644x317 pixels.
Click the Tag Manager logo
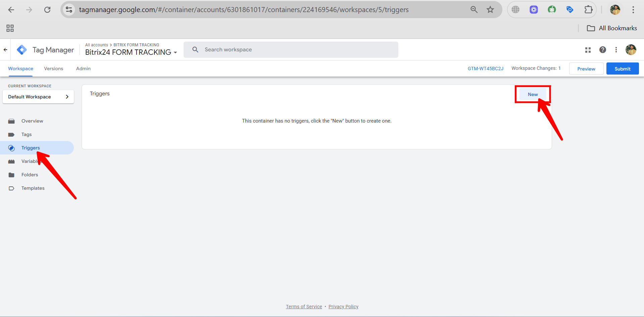coord(22,50)
